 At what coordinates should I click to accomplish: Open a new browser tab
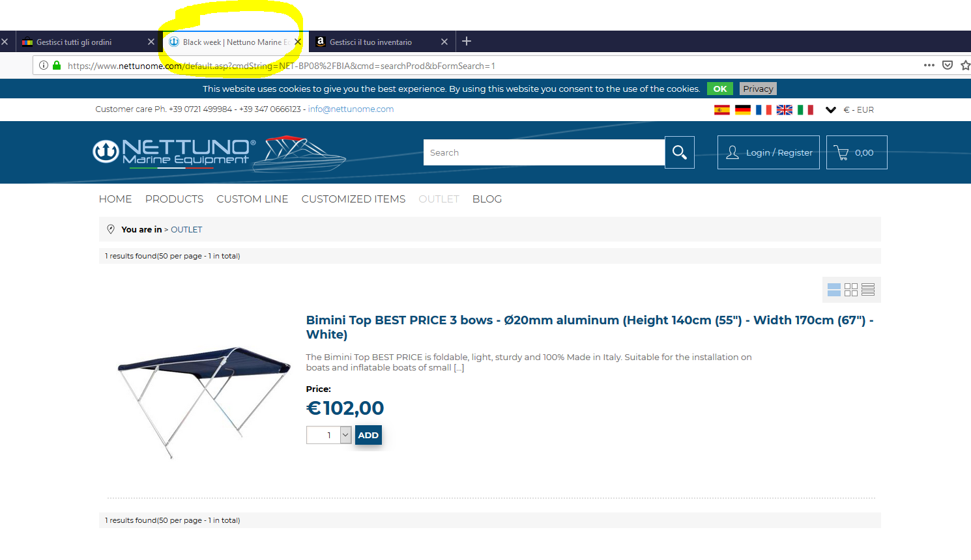coord(467,42)
